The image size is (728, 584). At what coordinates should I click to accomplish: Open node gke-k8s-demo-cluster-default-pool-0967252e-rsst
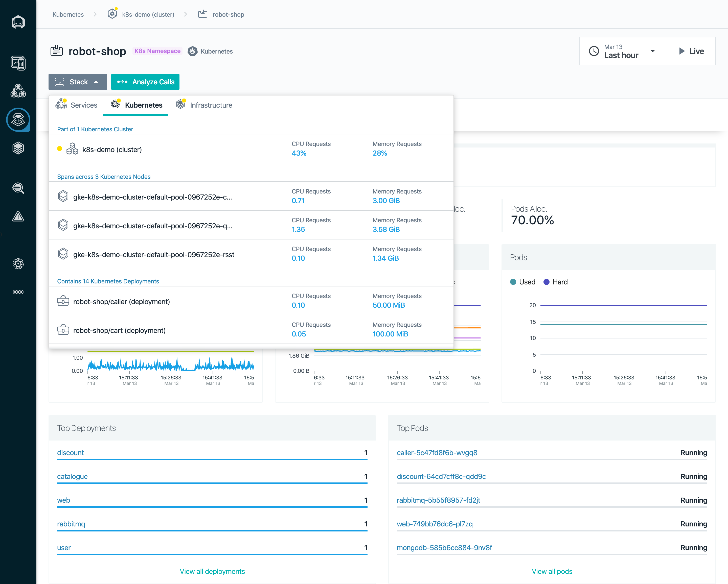[x=251, y=254]
